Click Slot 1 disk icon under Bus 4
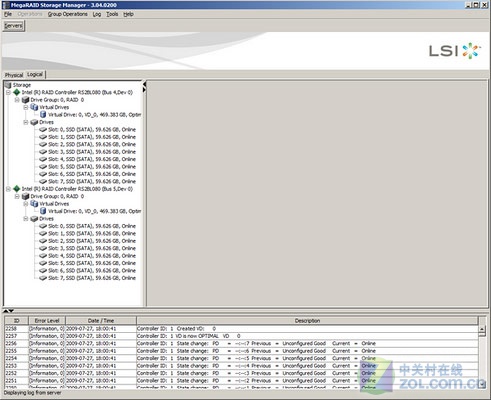 (43, 137)
